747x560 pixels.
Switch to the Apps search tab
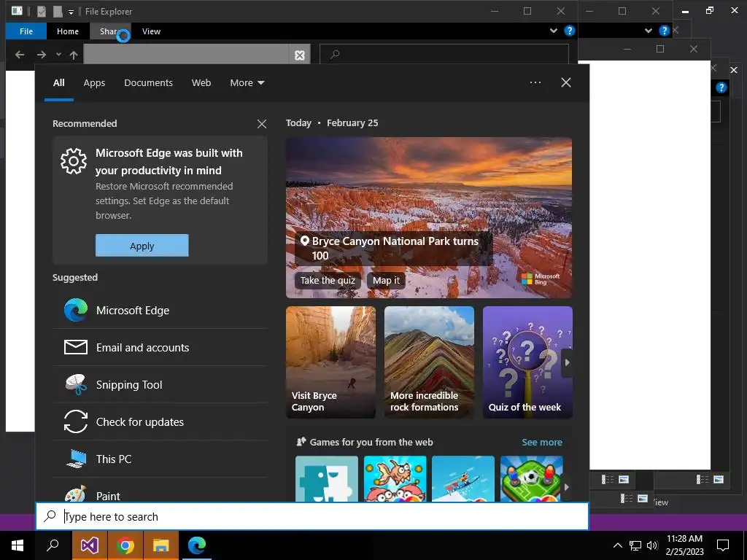click(94, 83)
